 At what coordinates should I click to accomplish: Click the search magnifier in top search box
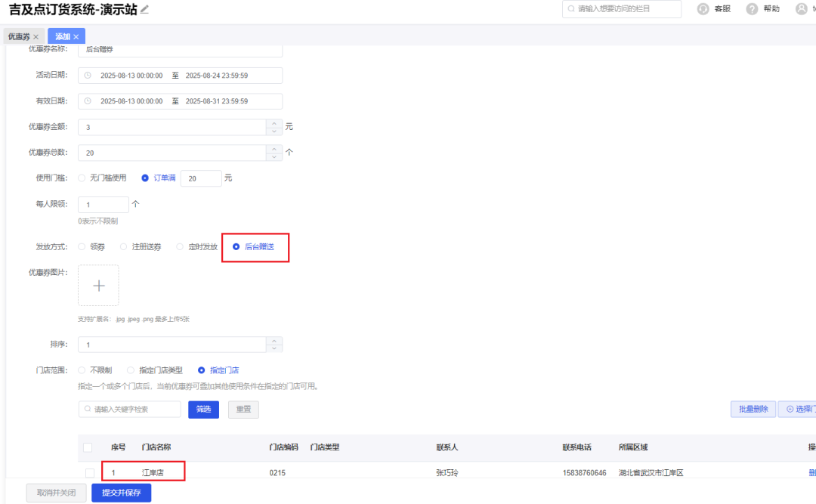coord(571,9)
